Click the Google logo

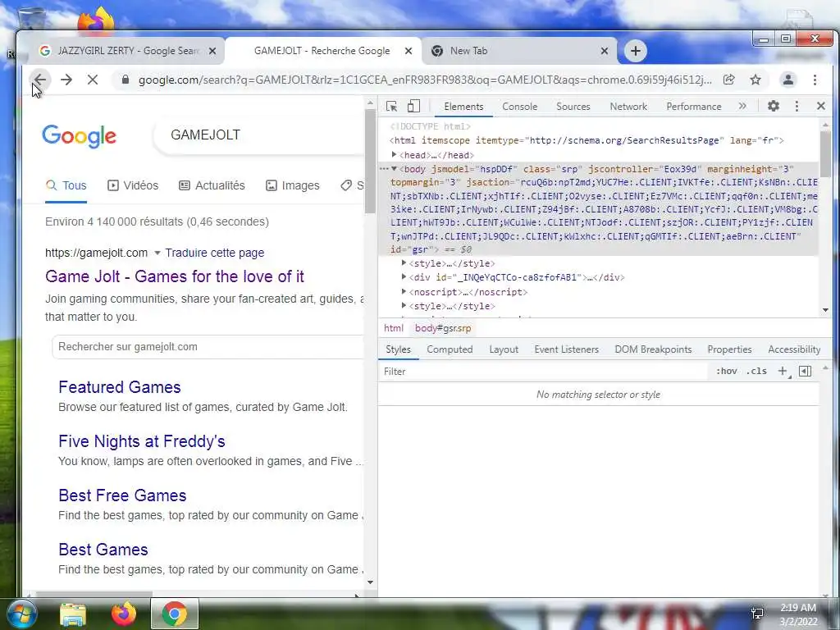point(79,136)
